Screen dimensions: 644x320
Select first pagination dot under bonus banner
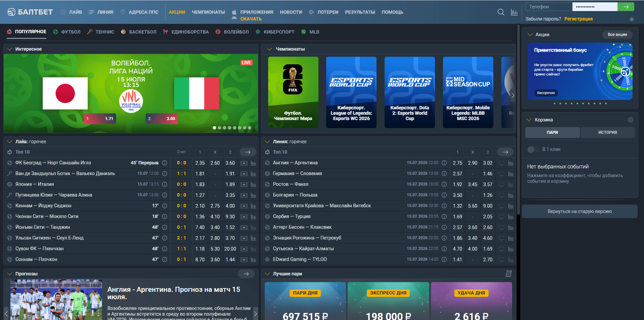point(554,104)
